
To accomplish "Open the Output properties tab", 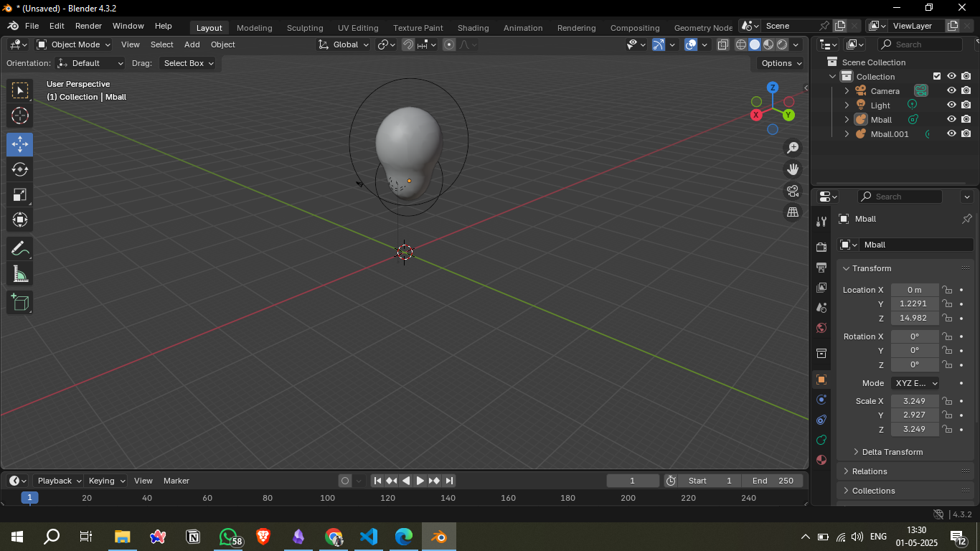I will click(822, 268).
